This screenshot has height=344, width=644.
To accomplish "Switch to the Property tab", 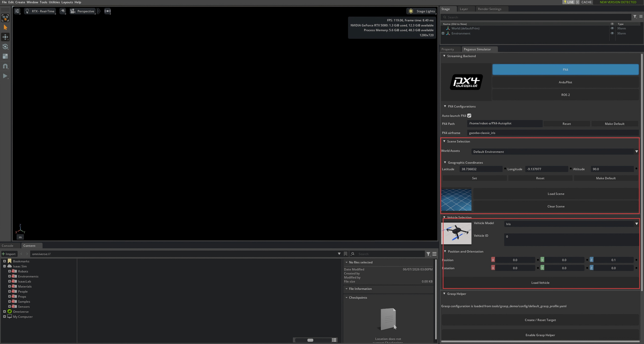I will click(x=448, y=49).
